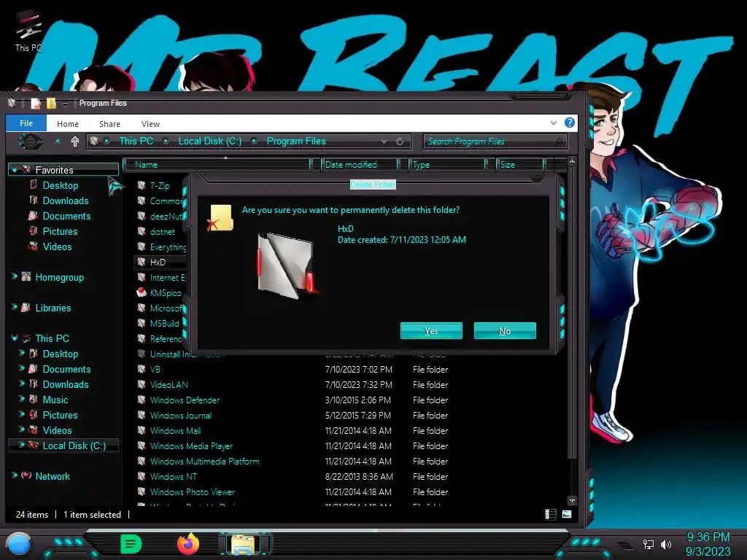
Task: Click the Start orb button
Action: [x=19, y=545]
